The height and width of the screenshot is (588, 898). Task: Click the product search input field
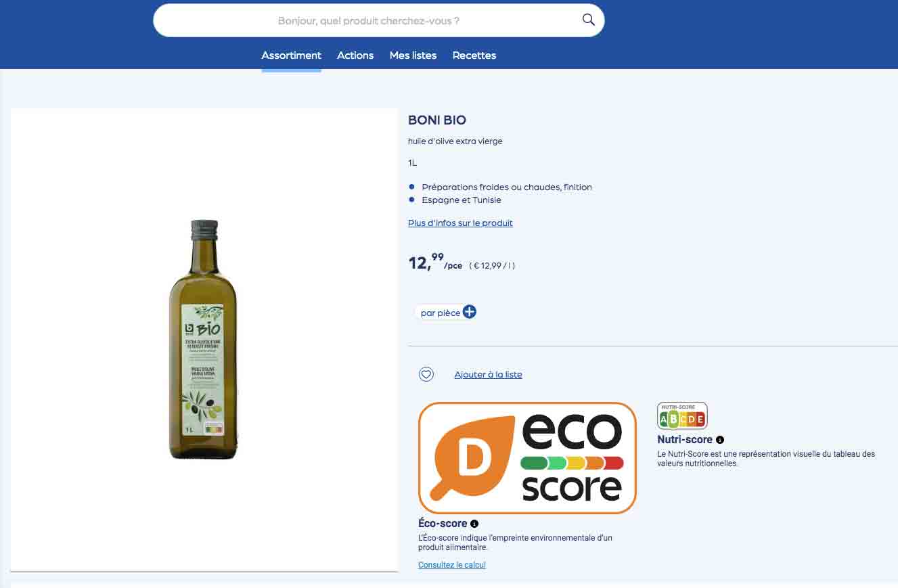369,21
